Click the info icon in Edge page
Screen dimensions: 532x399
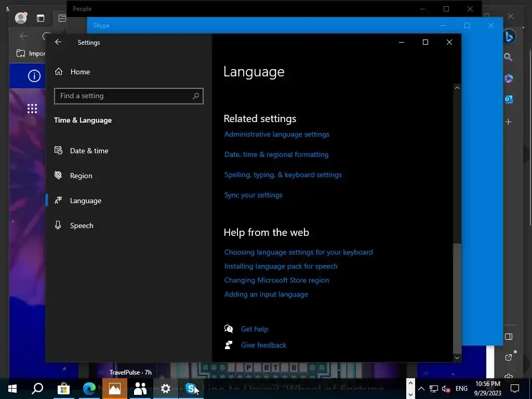pyautogui.click(x=34, y=76)
